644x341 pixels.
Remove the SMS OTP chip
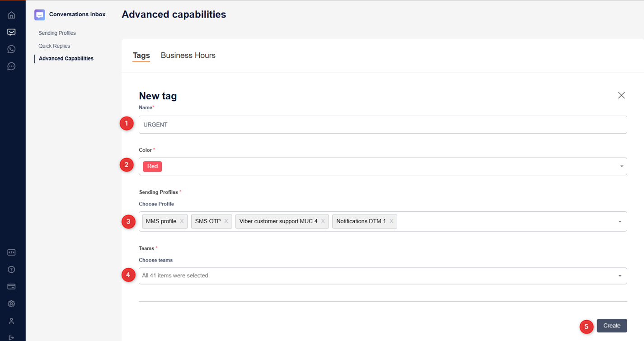tap(226, 221)
